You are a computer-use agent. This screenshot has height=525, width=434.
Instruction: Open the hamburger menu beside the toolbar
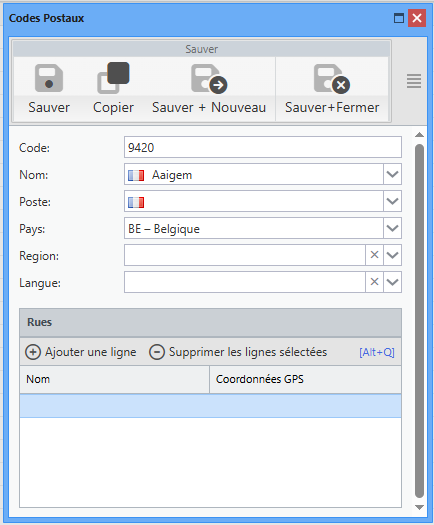pyautogui.click(x=414, y=81)
